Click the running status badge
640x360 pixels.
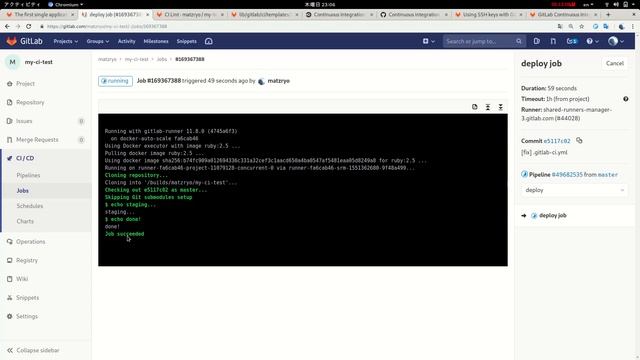click(x=115, y=81)
